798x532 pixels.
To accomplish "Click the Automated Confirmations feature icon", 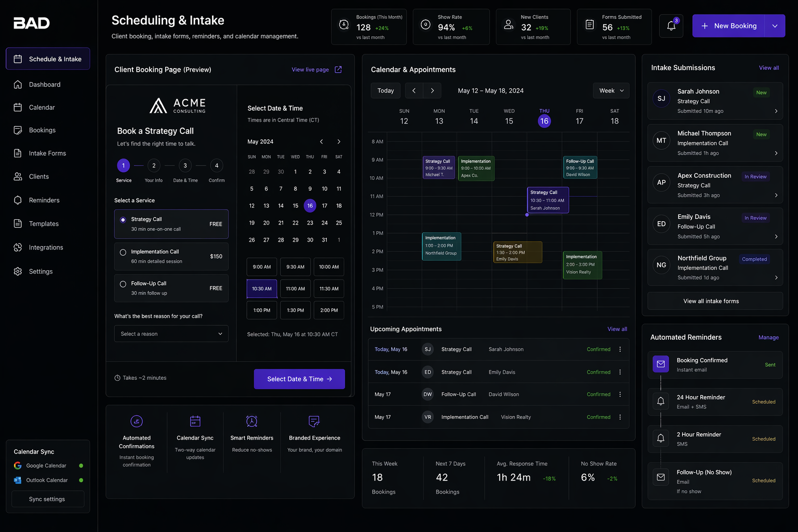I will [x=137, y=421].
